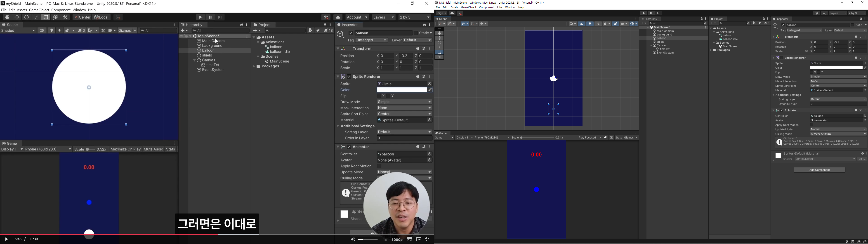The height and width of the screenshot is (244, 868).
Task: Click the Pause button in Unity 2021 toolbar
Action: tap(651, 13)
